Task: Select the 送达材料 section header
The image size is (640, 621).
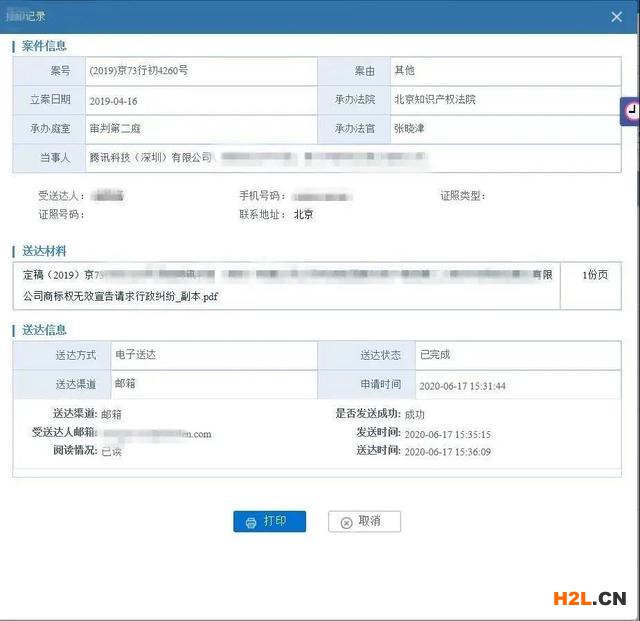Action: [x=44, y=251]
